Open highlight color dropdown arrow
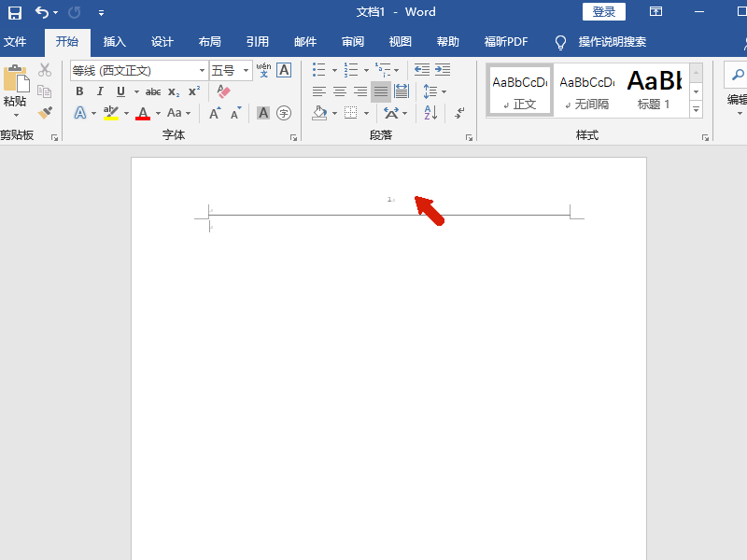 pos(126,113)
